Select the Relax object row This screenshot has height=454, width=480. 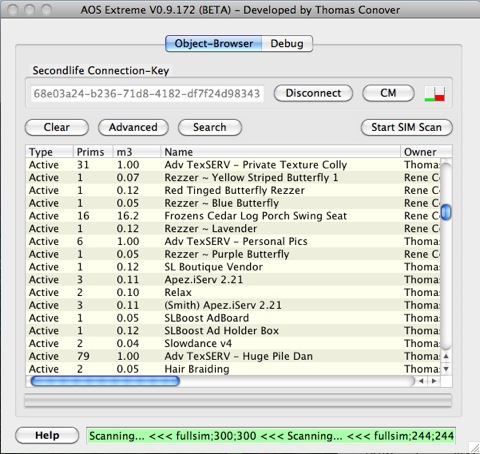tap(233, 292)
